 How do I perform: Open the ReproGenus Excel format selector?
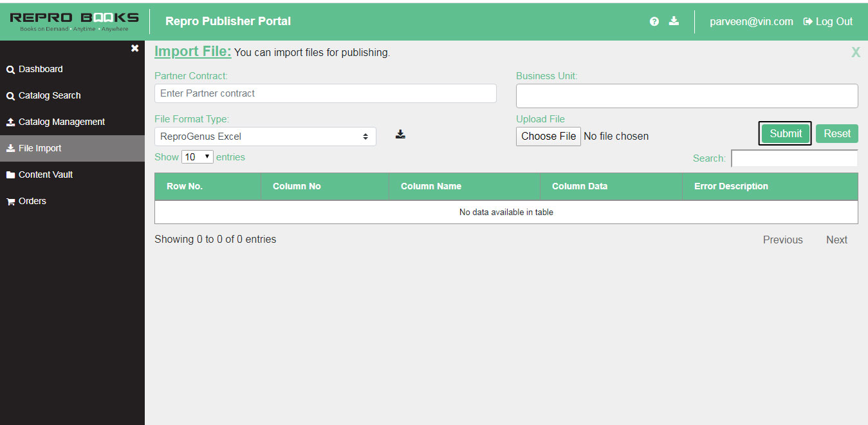pyautogui.click(x=265, y=136)
